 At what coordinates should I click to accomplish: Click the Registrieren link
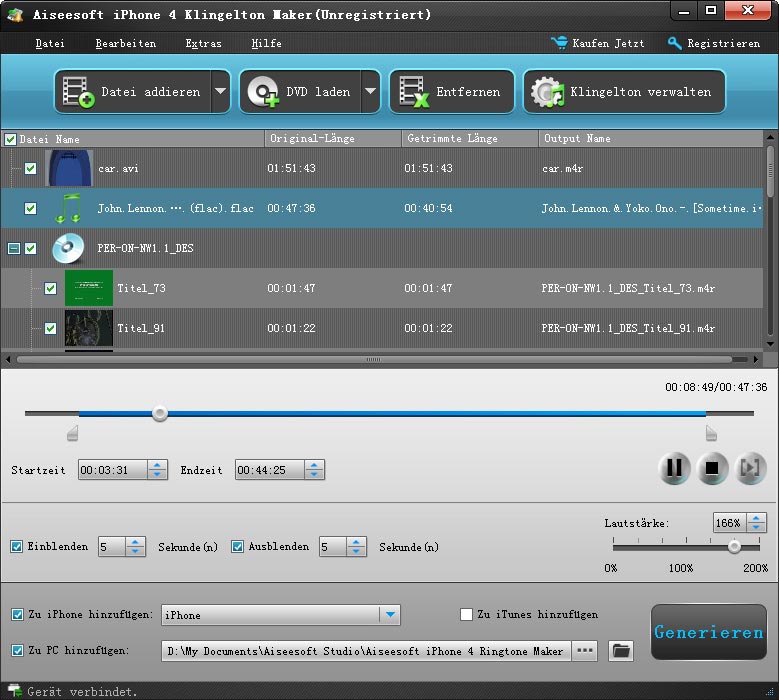pyautogui.click(x=723, y=43)
